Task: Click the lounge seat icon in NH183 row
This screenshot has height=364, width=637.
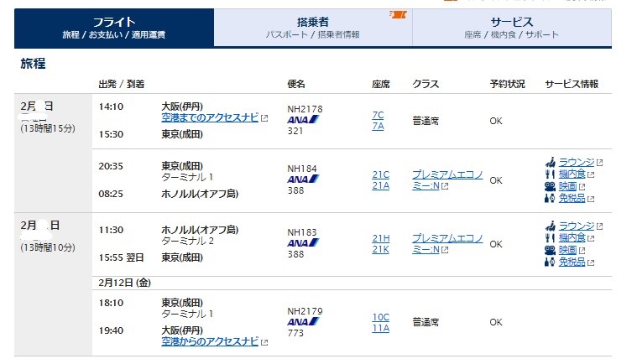Action: [550, 226]
